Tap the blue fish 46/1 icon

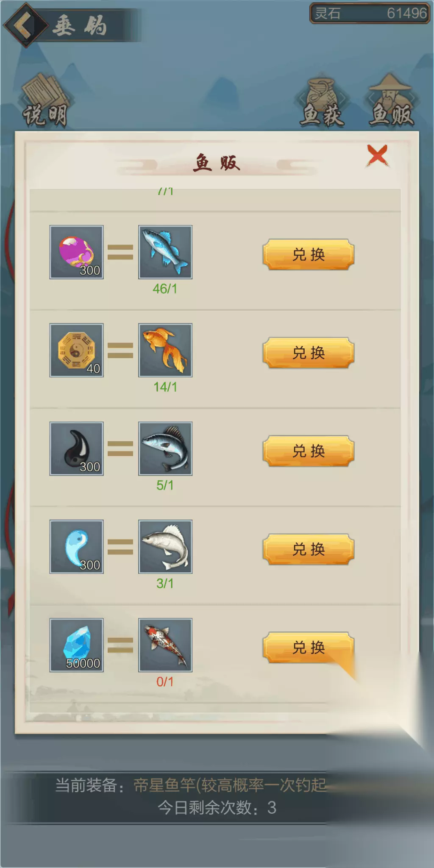click(165, 252)
